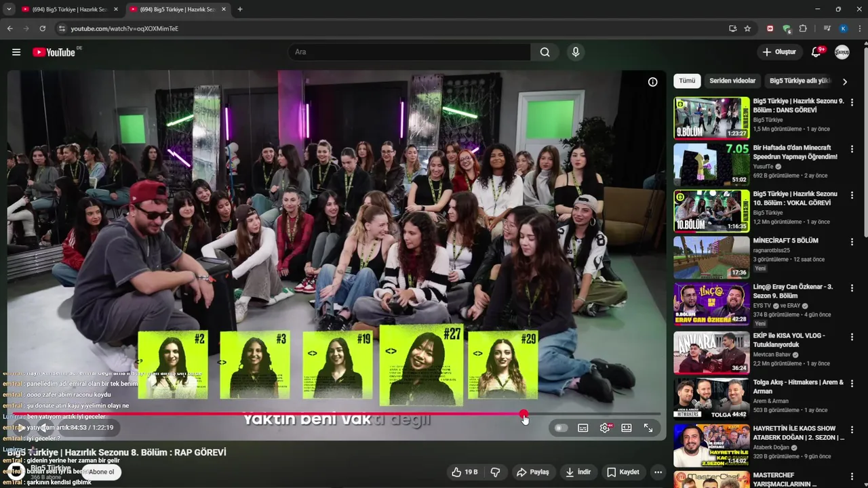Seek to the unplayed part of the progress bar

click(x=593, y=413)
